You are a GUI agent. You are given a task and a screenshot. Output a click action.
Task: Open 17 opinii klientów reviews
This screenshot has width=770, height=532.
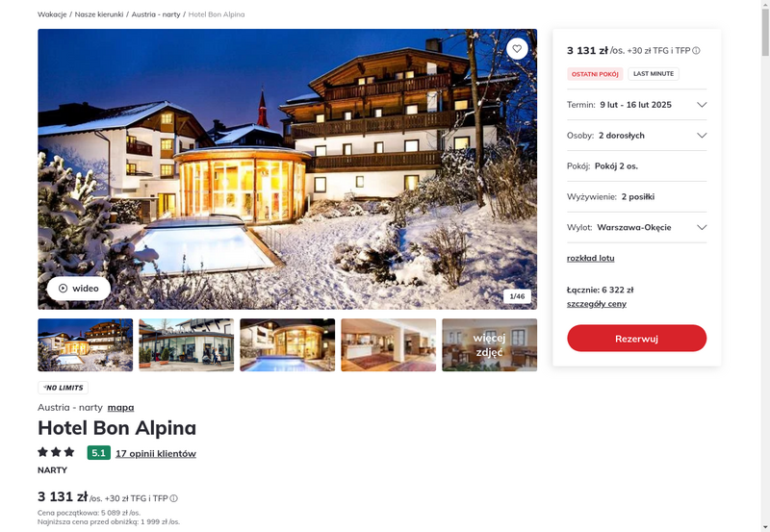(x=156, y=453)
